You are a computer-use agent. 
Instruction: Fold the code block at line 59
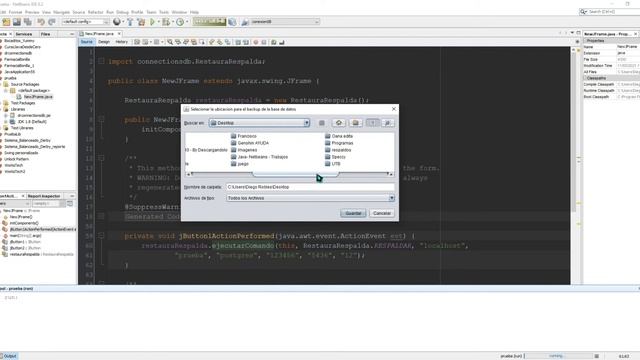pyautogui.click(x=101, y=236)
